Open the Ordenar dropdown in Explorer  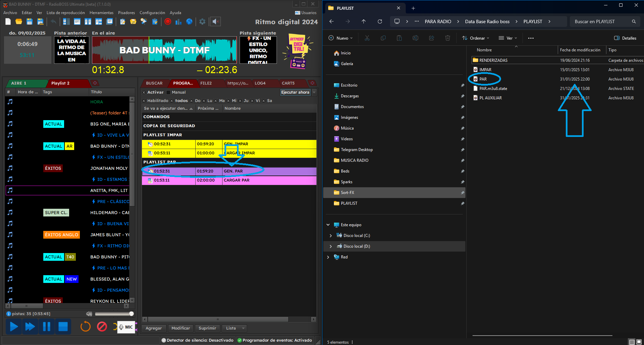[x=476, y=38]
